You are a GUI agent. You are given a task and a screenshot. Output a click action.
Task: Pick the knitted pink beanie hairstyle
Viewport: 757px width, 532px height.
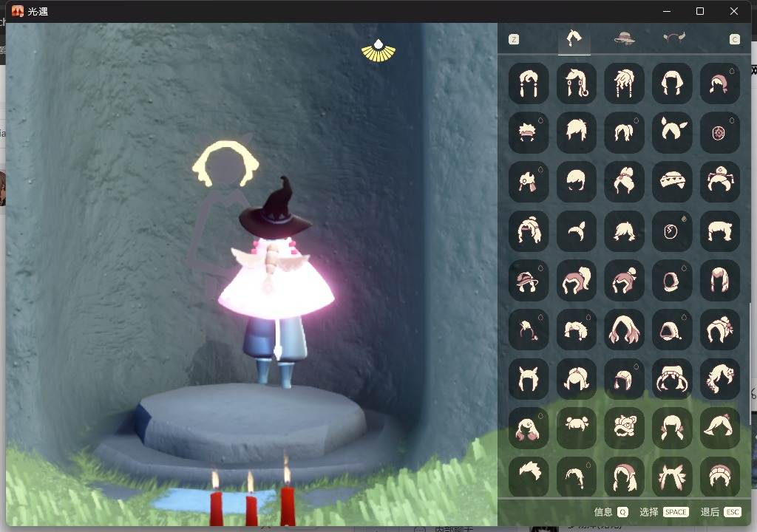tap(720, 476)
